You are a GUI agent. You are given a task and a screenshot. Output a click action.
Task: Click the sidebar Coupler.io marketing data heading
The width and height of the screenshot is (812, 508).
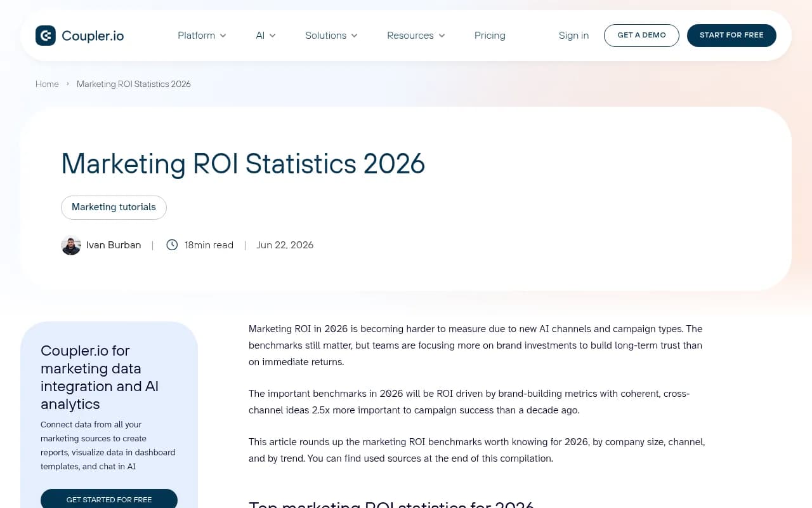click(100, 377)
